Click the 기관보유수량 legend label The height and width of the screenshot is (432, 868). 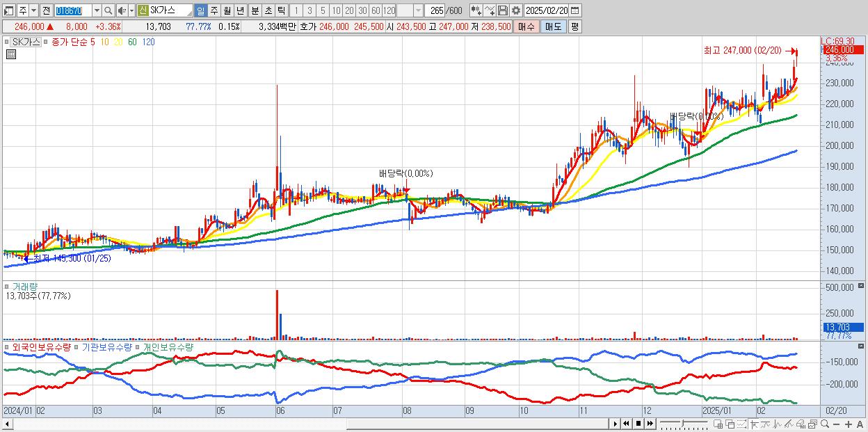106,346
